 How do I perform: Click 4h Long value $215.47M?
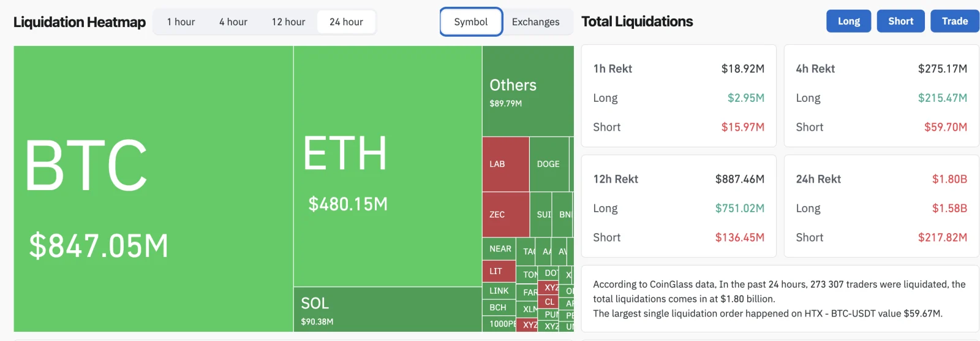coord(943,98)
